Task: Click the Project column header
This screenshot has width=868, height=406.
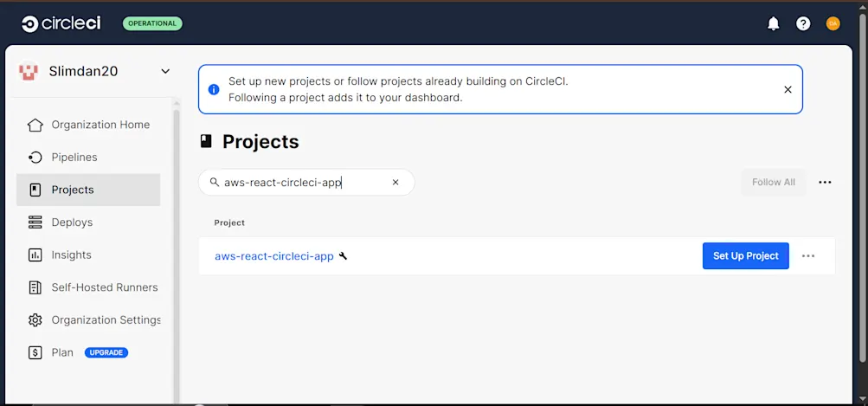Action: [x=229, y=222]
